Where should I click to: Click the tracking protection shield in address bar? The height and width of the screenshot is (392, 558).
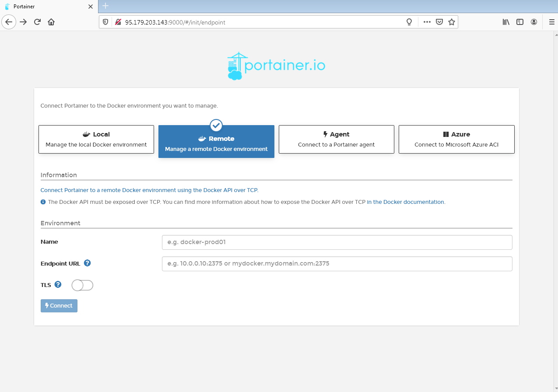pos(105,22)
